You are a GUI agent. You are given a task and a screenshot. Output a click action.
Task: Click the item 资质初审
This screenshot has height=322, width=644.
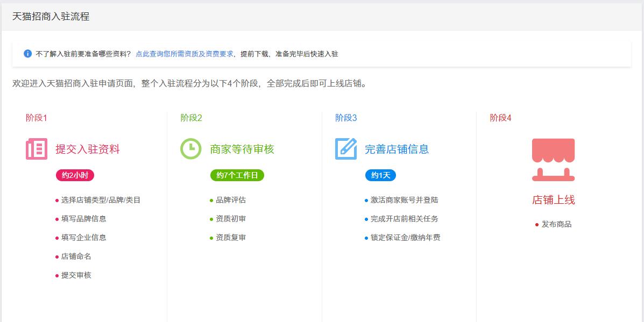point(230,219)
